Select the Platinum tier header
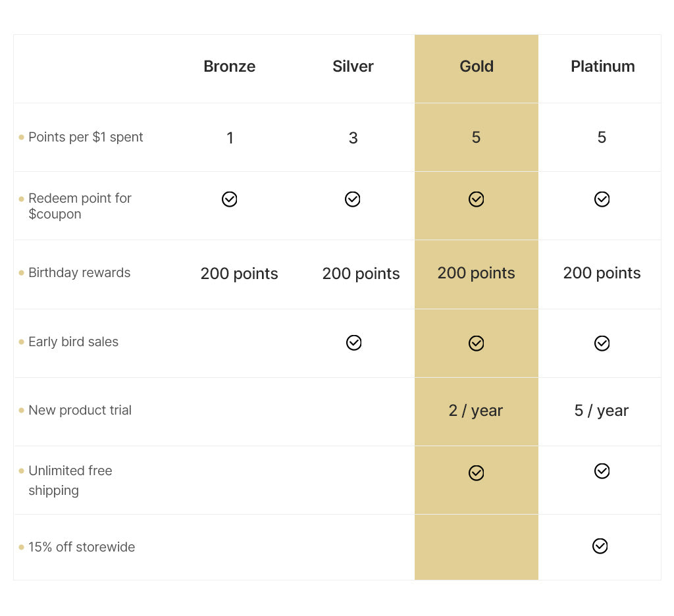The height and width of the screenshot is (616, 674). click(602, 66)
